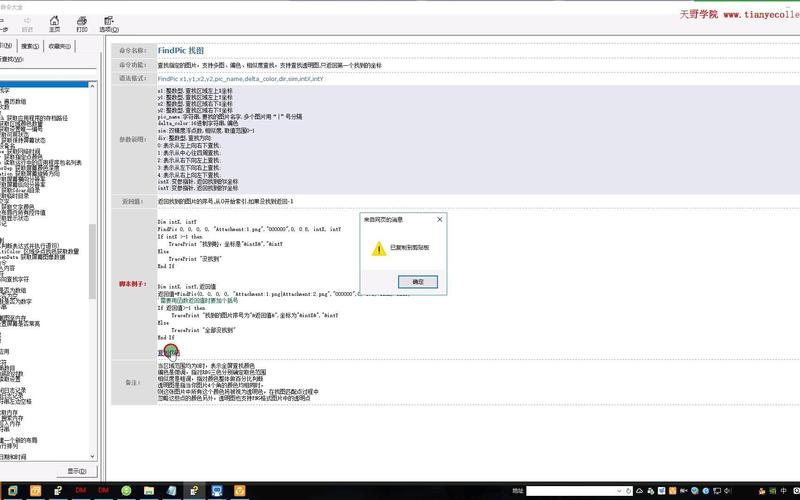Close the 来自网页的消息 dialog with X
800x500 pixels.
point(439,218)
